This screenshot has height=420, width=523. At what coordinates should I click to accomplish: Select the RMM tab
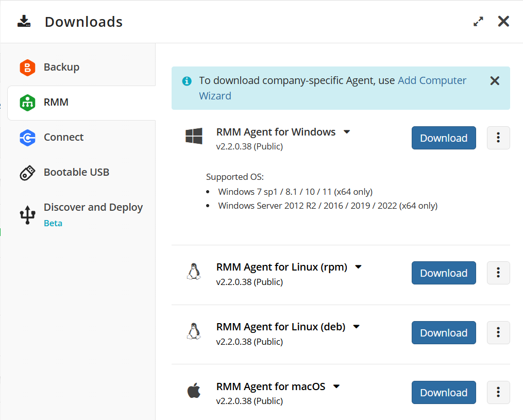pyautogui.click(x=81, y=103)
